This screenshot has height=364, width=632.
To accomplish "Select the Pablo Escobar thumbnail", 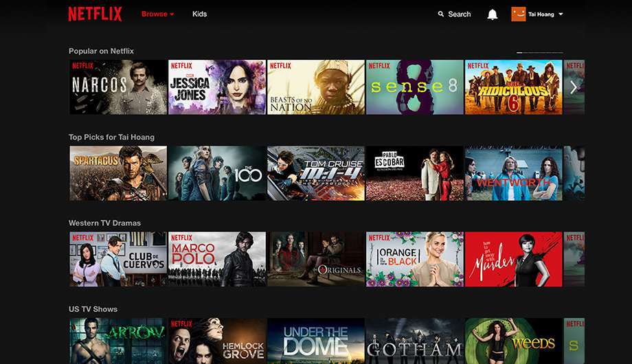I will coord(415,173).
